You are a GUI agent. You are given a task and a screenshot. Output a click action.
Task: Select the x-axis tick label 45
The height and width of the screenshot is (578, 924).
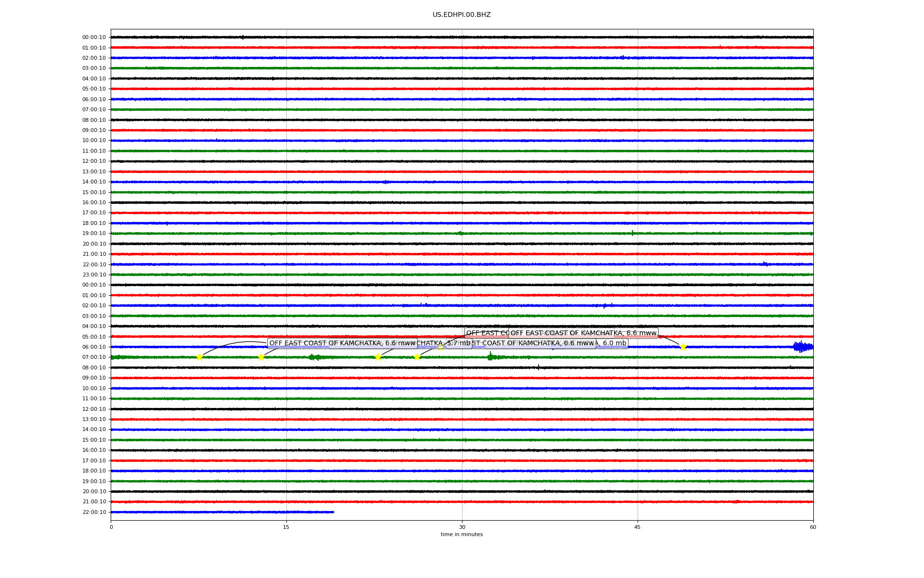tap(638, 527)
